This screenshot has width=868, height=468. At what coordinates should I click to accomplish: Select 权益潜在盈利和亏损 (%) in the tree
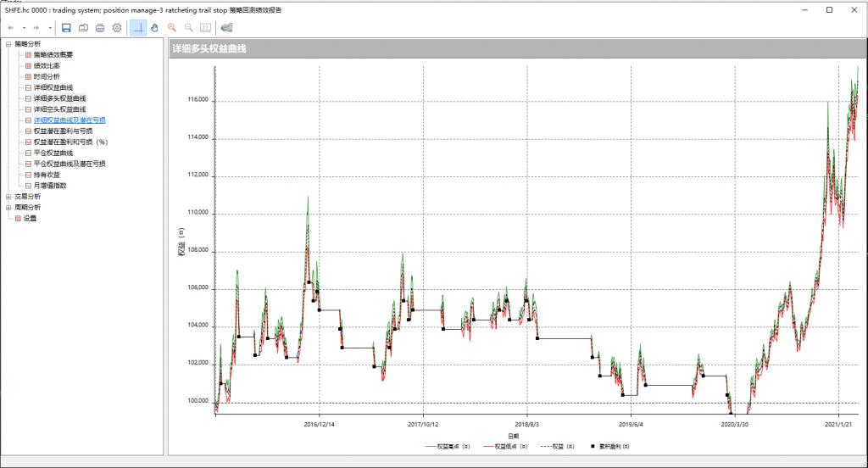(x=70, y=142)
